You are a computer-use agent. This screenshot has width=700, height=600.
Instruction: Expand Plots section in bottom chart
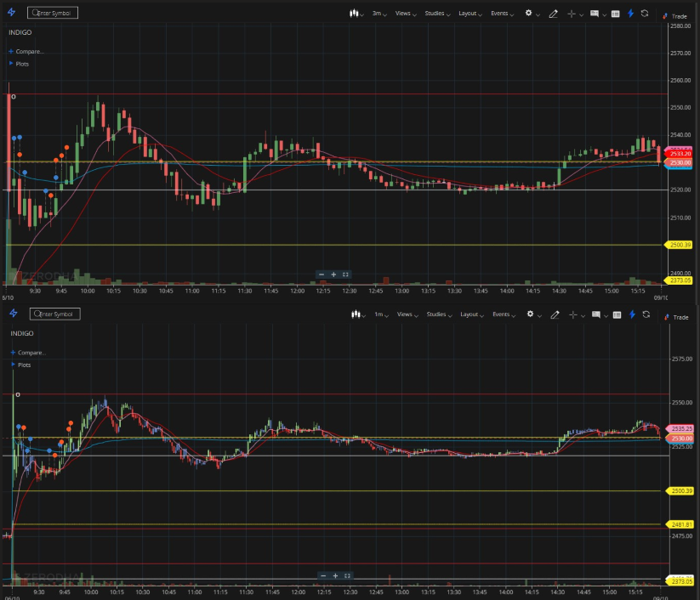(20, 365)
